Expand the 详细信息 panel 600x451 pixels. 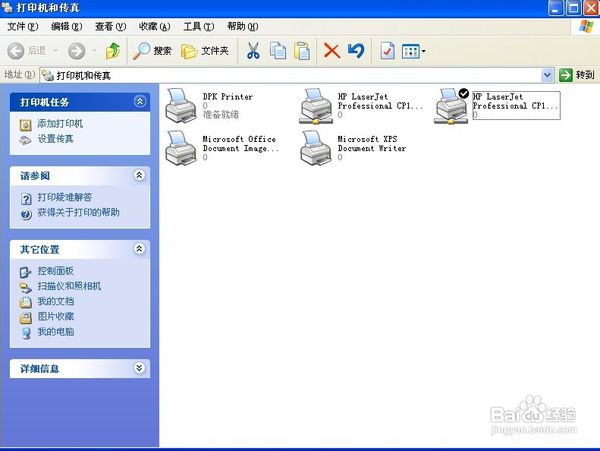[x=140, y=368]
